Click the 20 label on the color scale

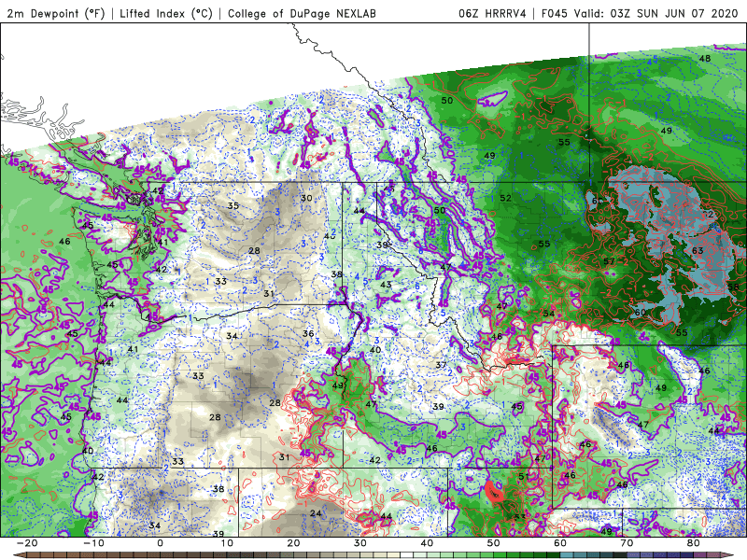click(x=293, y=543)
